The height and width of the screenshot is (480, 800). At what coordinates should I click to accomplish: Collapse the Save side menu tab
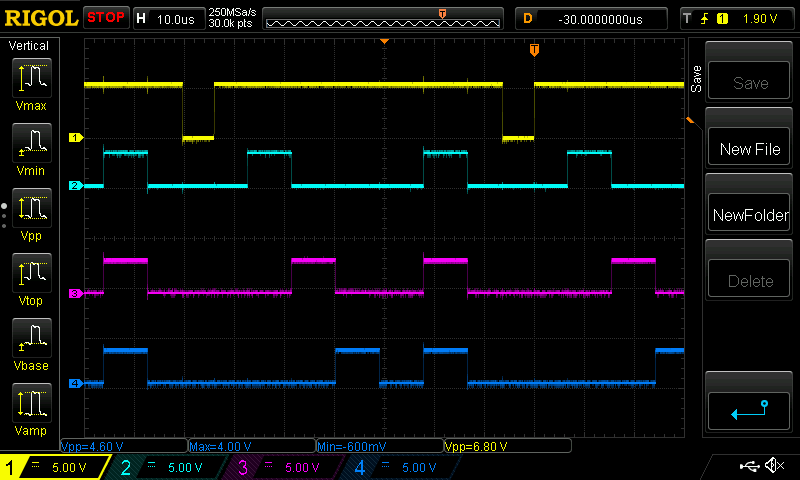point(696,79)
